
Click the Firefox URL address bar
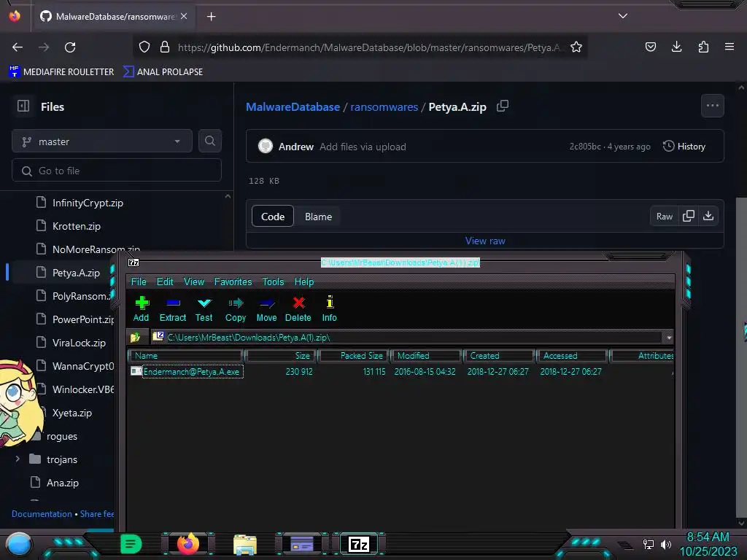coord(360,47)
